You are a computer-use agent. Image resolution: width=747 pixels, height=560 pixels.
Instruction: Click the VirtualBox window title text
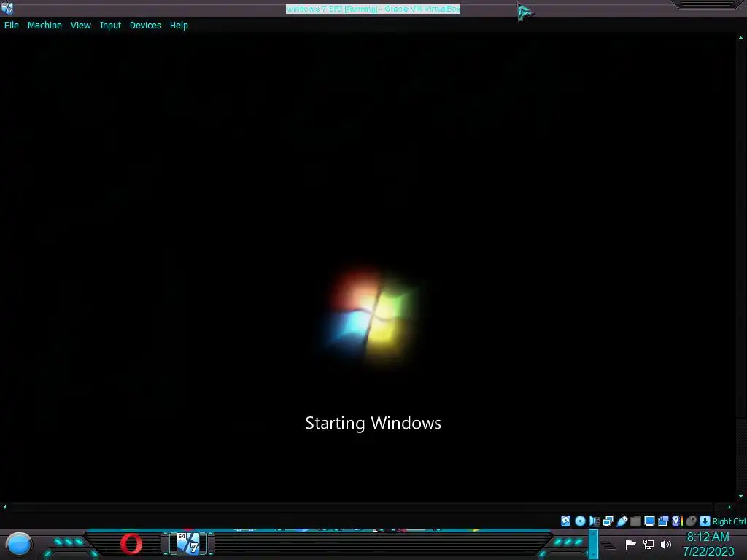[373, 9]
